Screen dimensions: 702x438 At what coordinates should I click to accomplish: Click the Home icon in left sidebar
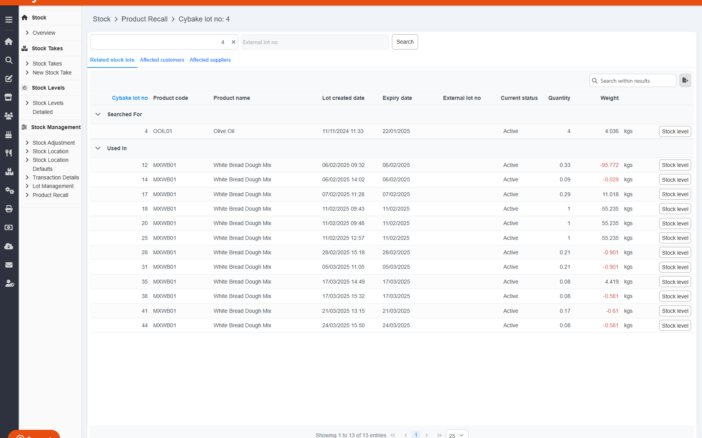[9, 42]
